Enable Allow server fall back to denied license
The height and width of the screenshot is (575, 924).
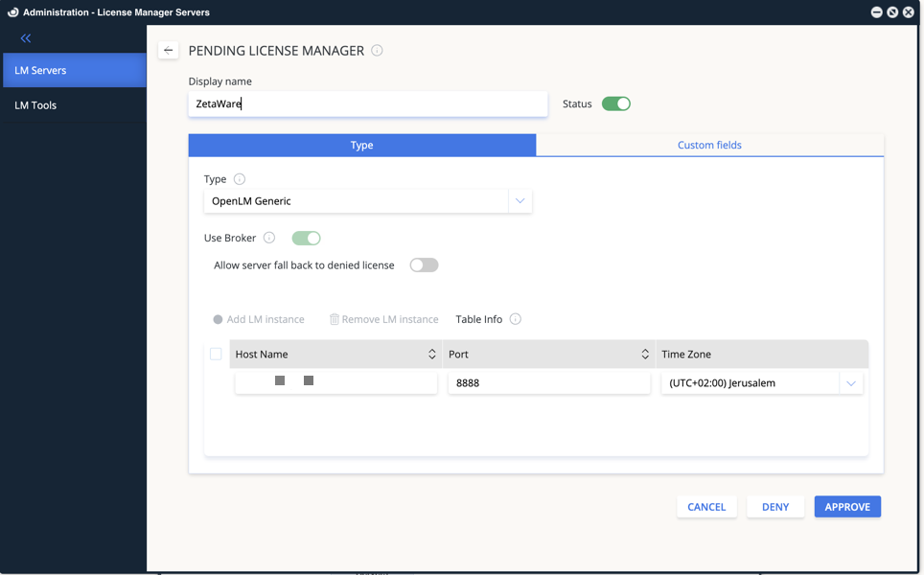[424, 265]
